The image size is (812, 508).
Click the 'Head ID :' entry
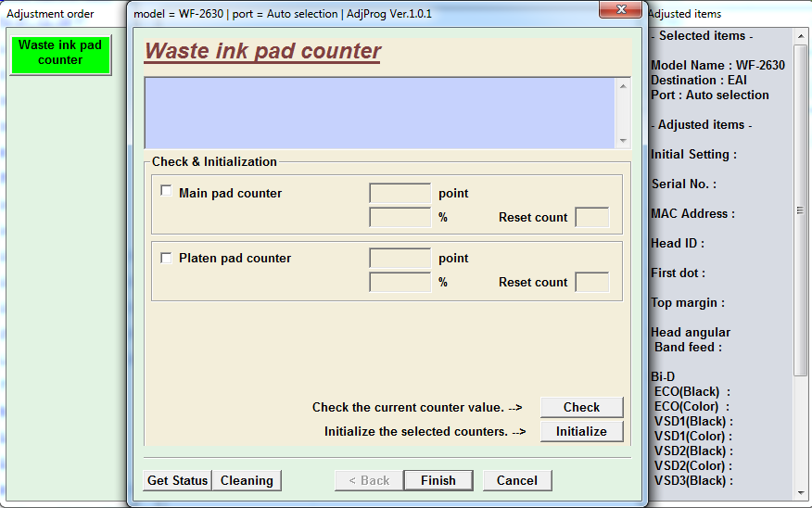678,244
